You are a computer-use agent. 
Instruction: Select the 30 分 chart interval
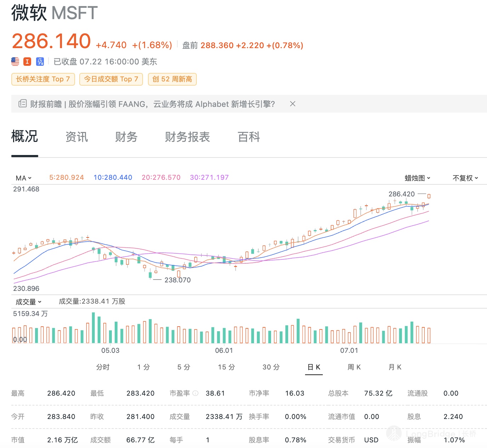pyautogui.click(x=271, y=367)
